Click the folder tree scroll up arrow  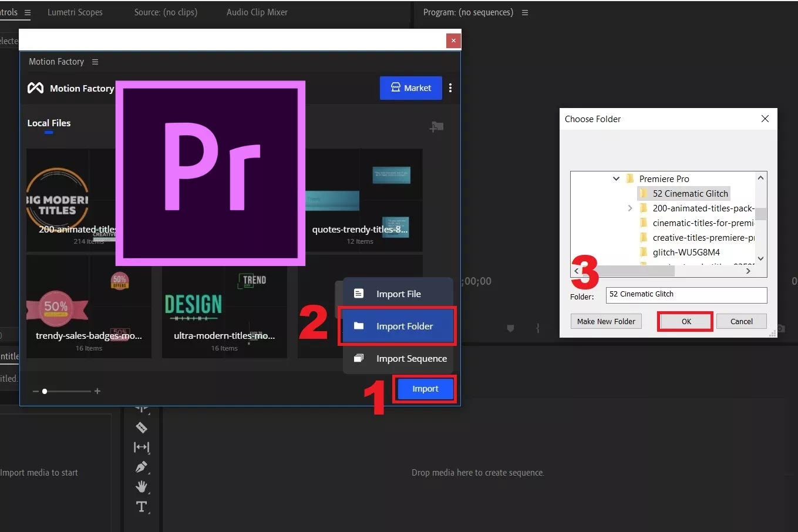pos(761,178)
